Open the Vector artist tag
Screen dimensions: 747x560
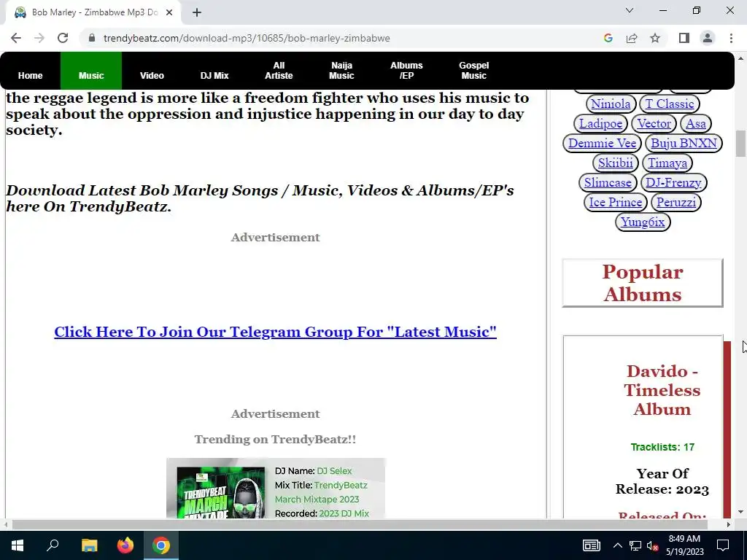click(x=654, y=123)
